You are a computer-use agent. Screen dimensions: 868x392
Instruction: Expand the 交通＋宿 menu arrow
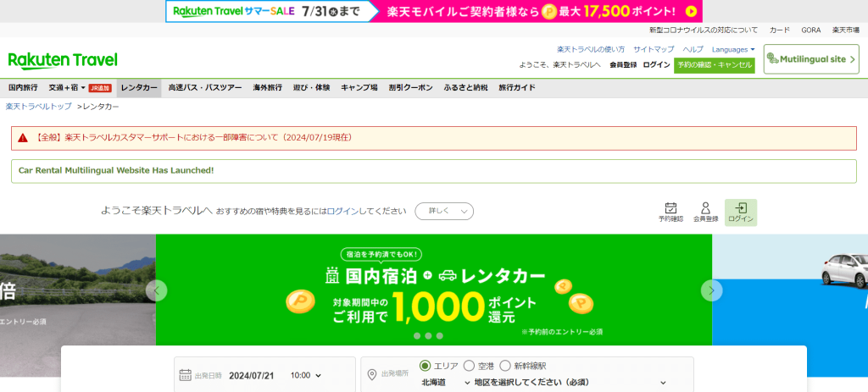[83, 87]
